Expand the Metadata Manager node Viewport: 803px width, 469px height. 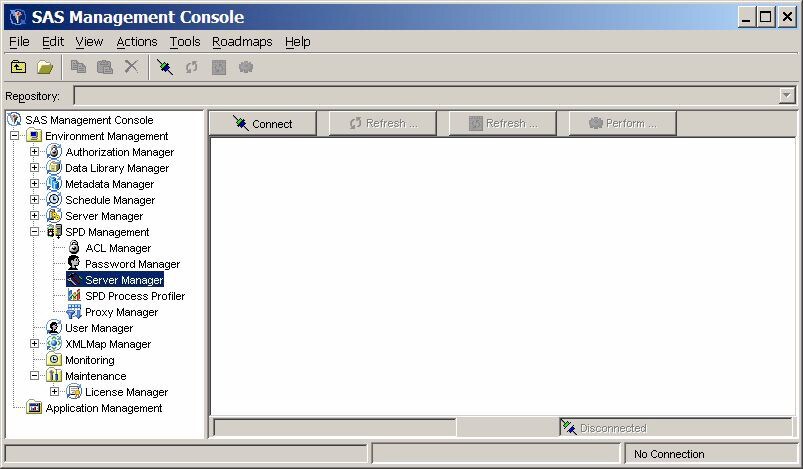[34, 183]
